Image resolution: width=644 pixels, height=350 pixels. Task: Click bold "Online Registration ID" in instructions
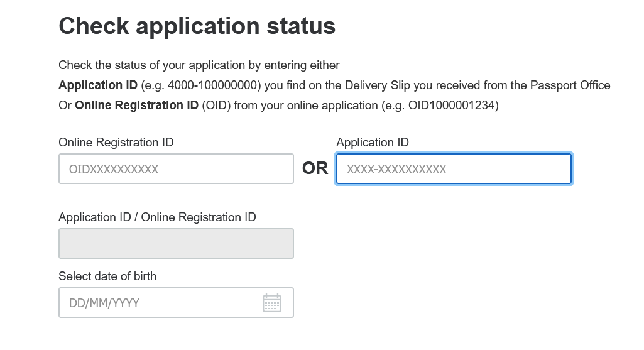tap(136, 106)
